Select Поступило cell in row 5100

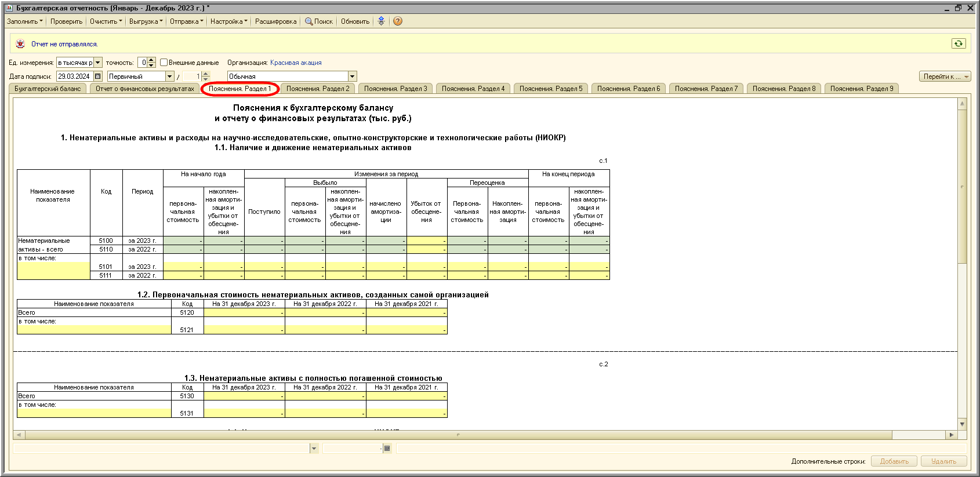coord(264,241)
